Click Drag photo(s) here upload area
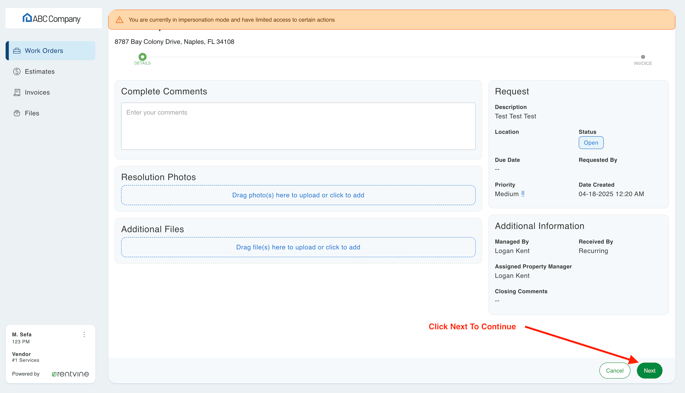Image resolution: width=685 pixels, height=393 pixels. point(298,195)
